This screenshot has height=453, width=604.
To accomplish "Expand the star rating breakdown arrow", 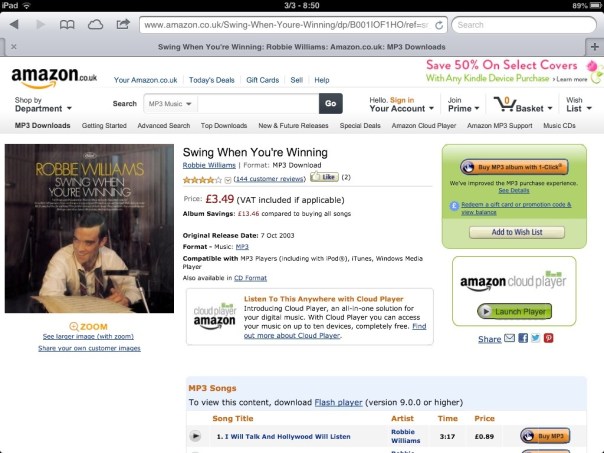I will tap(228, 180).
